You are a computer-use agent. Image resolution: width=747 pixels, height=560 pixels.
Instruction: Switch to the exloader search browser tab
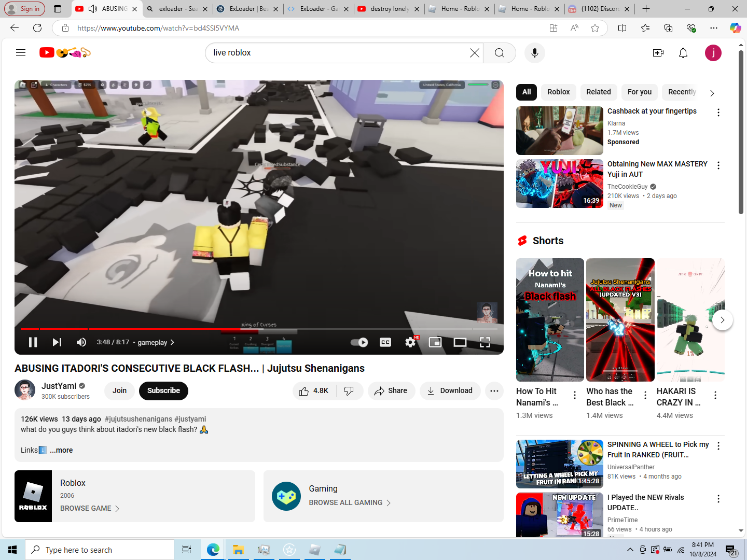(x=178, y=9)
